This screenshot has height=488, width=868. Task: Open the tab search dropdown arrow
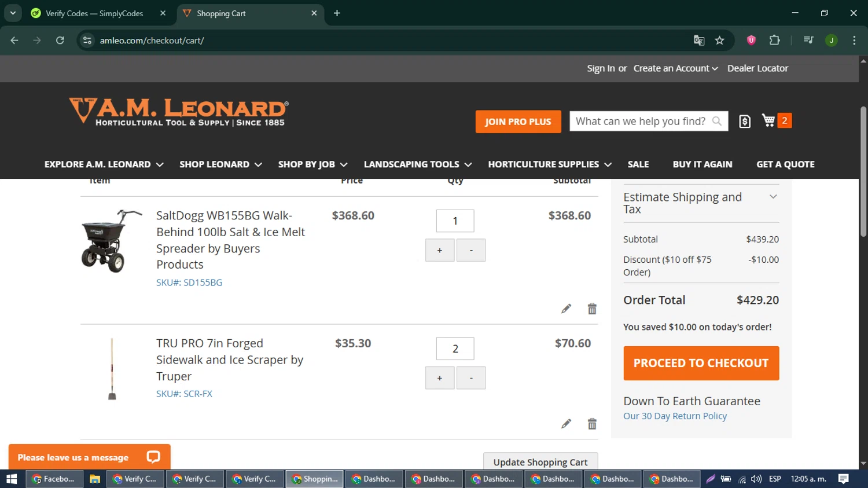click(13, 13)
